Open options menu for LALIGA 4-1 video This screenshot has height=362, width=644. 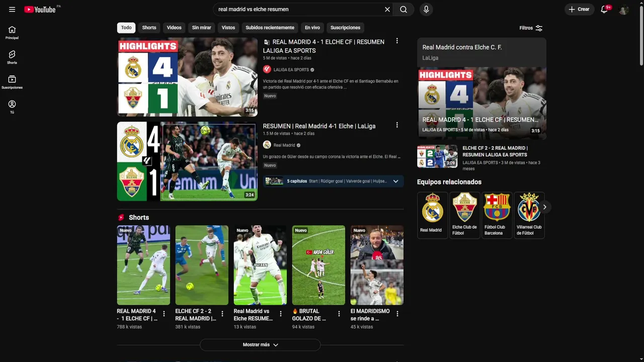[397, 41]
